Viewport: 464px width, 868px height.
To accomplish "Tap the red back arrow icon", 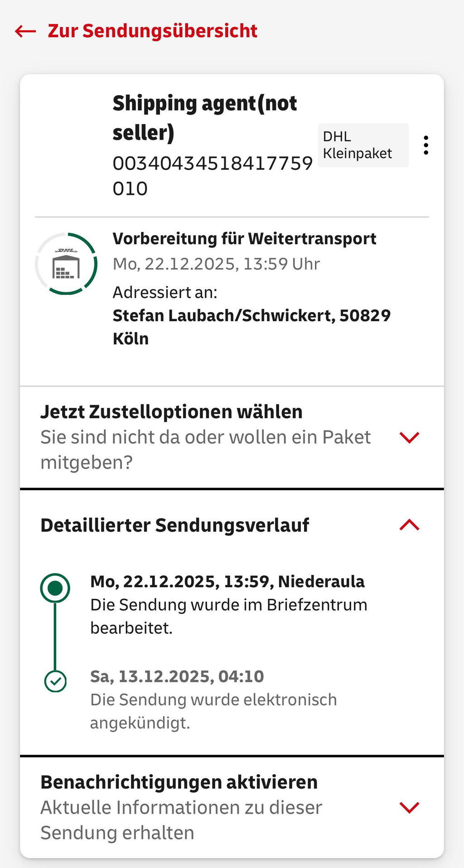I will point(25,31).
